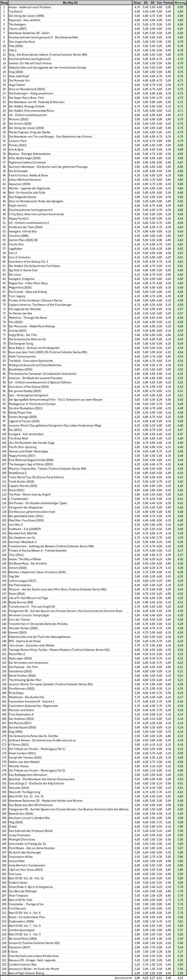Select Das magische Haus title
This screenshot has height=980, width=187.
coord(21,42)
